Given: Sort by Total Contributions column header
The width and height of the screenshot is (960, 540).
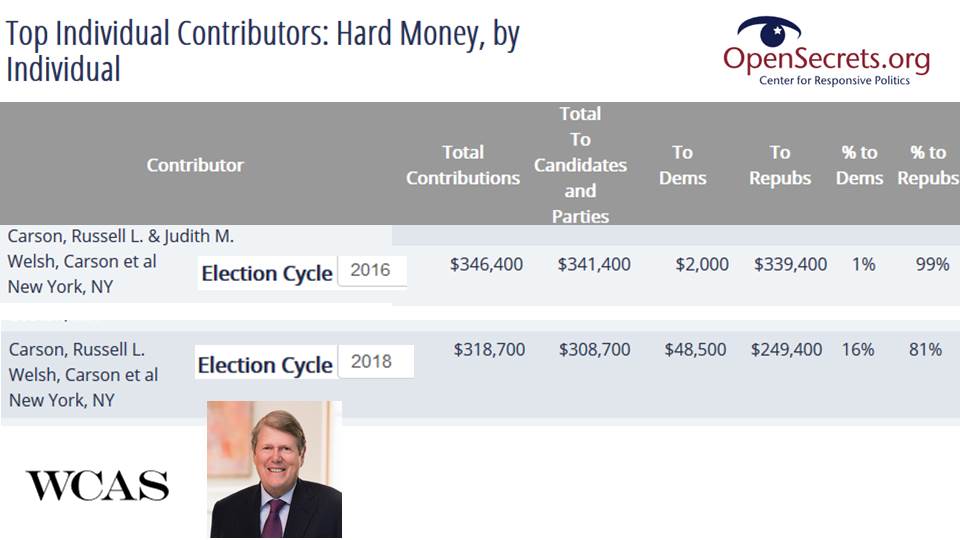Looking at the screenshot, I should [463, 165].
